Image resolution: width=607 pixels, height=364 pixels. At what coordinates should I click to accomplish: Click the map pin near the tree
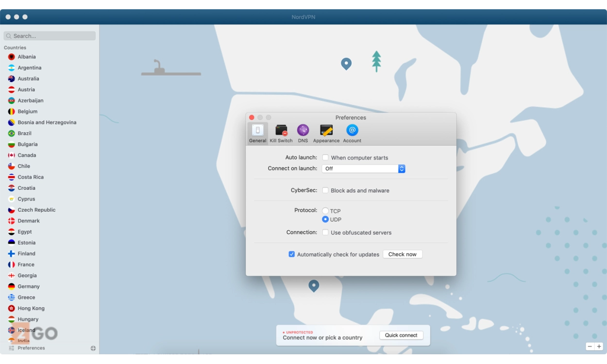[x=346, y=64]
